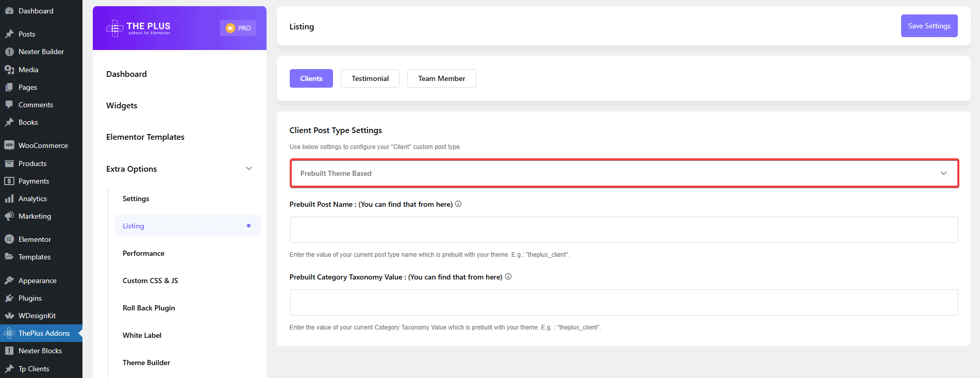Open the Prebuilt Theme Based dropdown

pyautogui.click(x=624, y=173)
